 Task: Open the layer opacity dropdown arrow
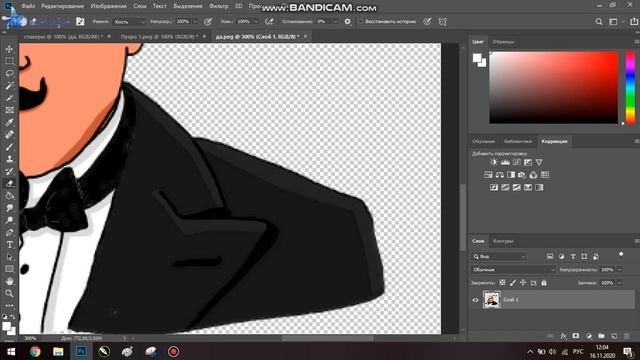620,269
